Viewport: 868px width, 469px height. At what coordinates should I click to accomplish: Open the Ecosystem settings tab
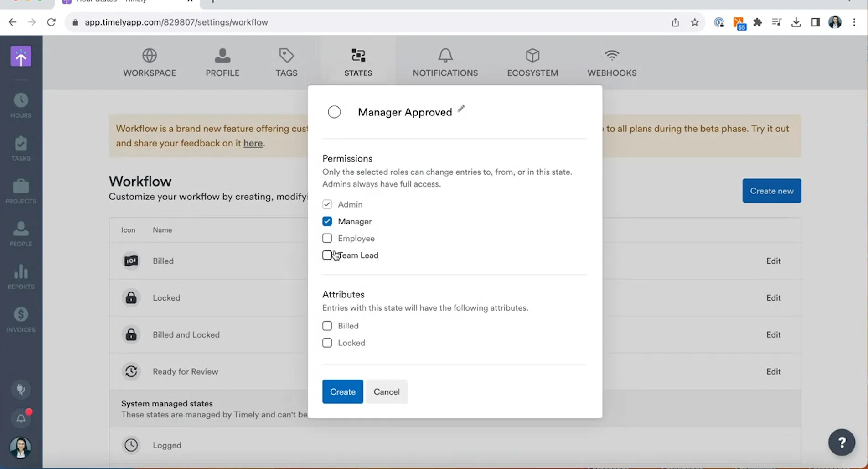click(532, 63)
